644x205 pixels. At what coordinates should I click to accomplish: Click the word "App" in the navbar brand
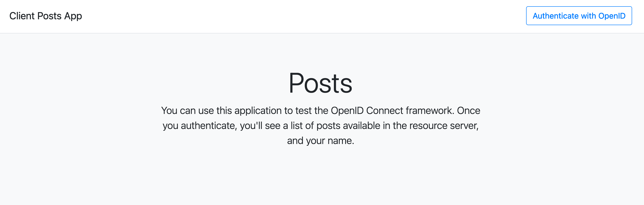73,16
